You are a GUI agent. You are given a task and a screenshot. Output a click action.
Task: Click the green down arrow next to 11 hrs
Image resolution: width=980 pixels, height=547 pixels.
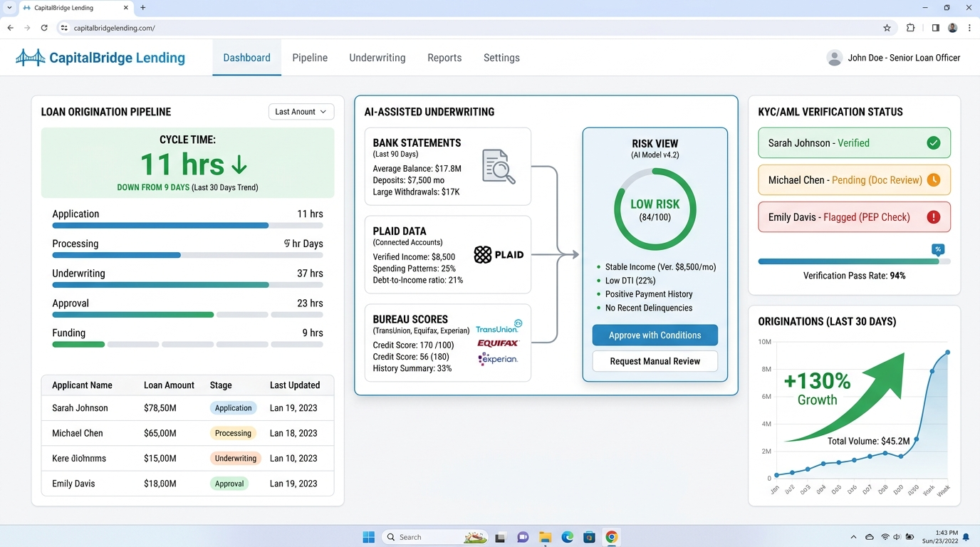tap(239, 165)
